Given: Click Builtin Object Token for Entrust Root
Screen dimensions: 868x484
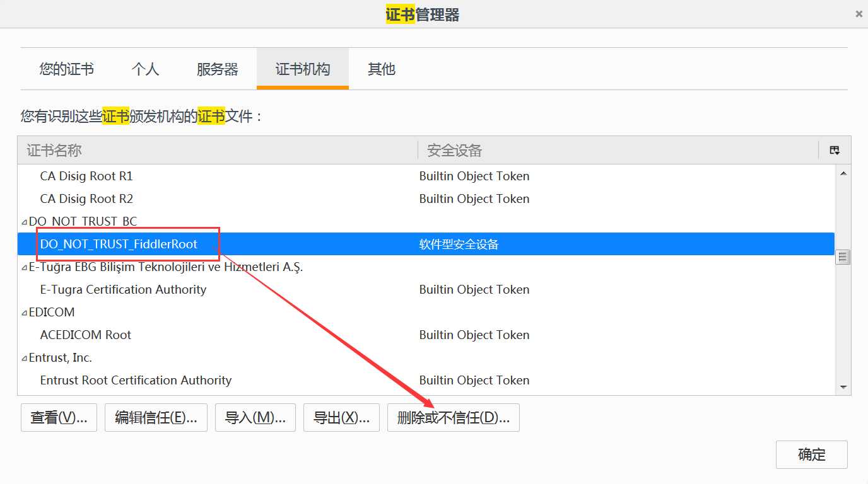Looking at the screenshot, I should tap(474, 380).
